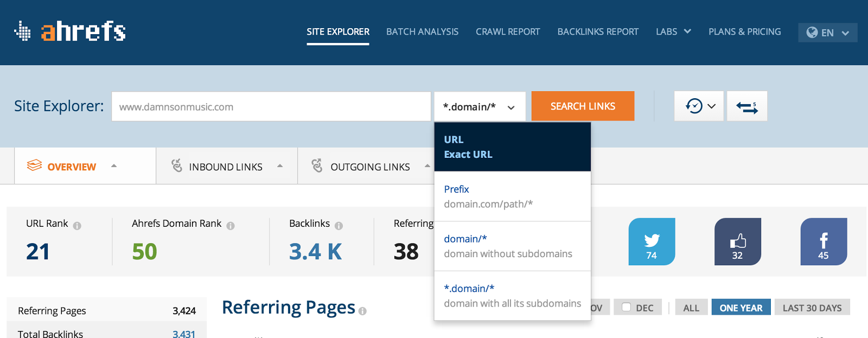This screenshot has height=338, width=868.
Task: Click the thumbs-up likes tile
Action: (737, 242)
